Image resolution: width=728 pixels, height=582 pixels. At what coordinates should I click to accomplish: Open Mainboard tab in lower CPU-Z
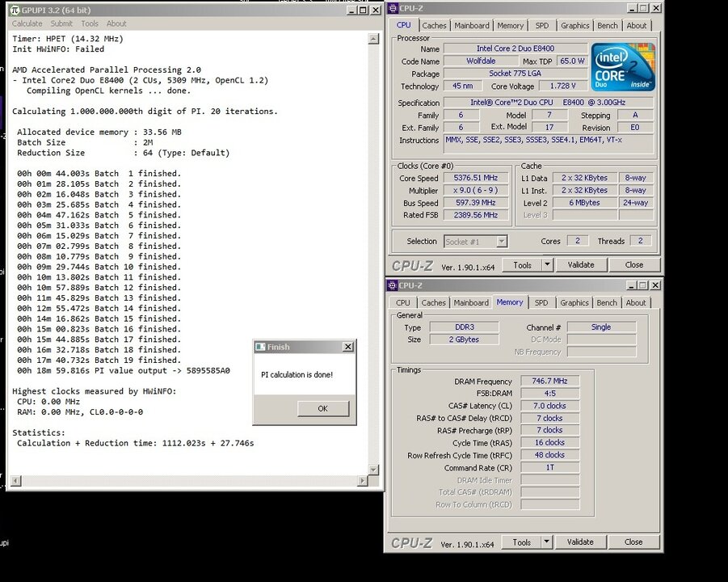click(x=471, y=303)
